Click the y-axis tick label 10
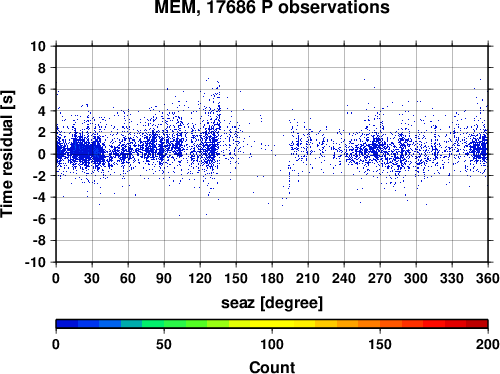500x374 pixels. (38, 46)
